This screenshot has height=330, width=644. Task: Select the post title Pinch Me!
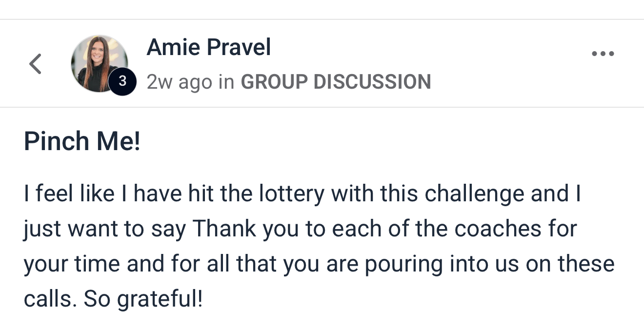[x=82, y=141]
